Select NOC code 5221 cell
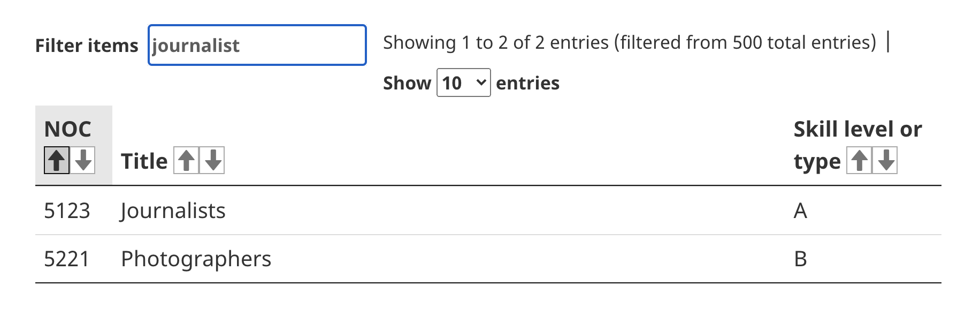980x330 pixels. pos(67,259)
